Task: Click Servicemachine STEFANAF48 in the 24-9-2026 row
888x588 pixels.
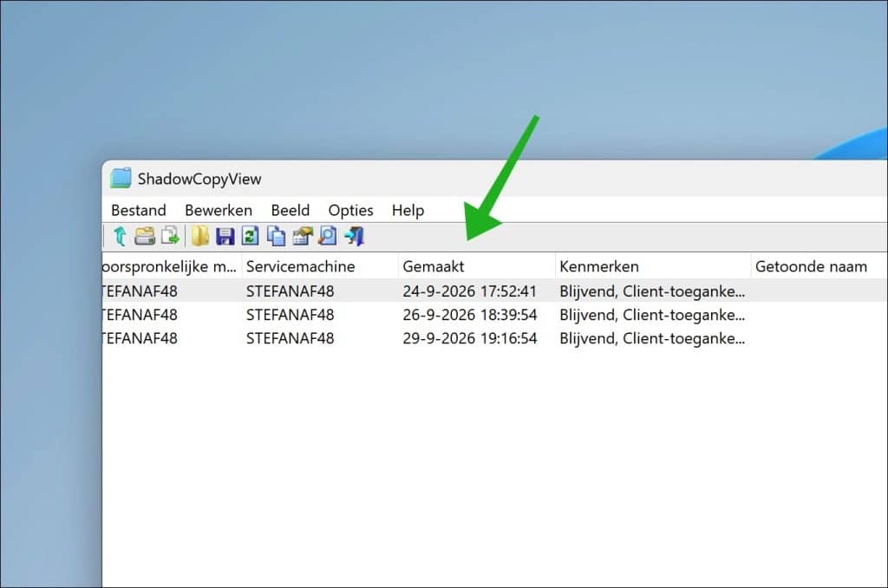Action: [290, 291]
